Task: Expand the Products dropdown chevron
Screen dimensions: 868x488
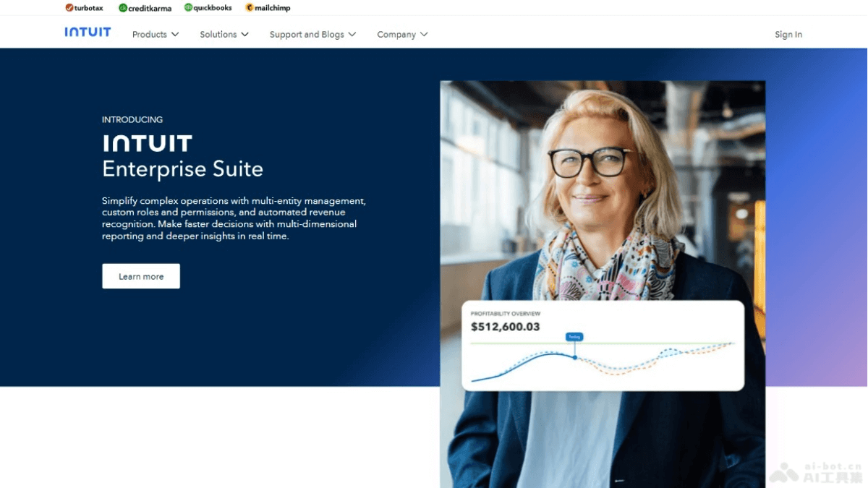Action: tap(175, 35)
